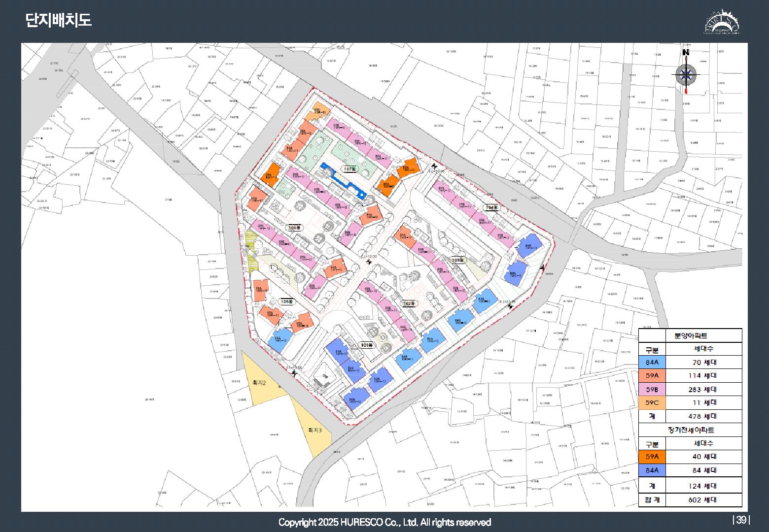Click the 70 세대 cell

[703, 363]
